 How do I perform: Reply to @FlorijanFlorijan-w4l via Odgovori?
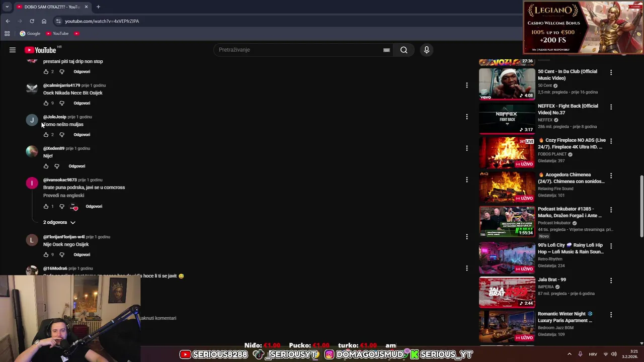[x=82, y=254]
